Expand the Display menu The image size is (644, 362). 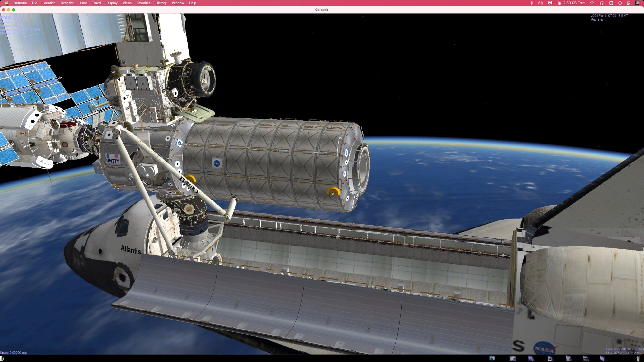(112, 3)
